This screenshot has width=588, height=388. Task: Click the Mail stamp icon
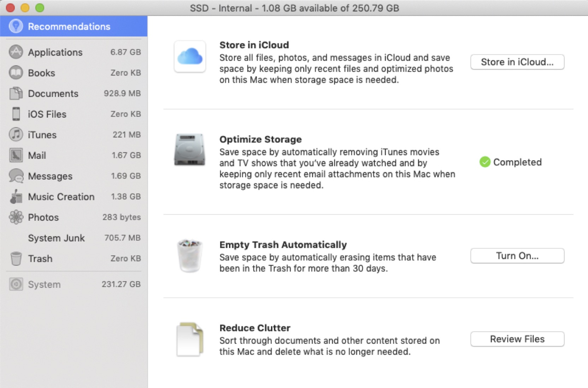click(15, 155)
